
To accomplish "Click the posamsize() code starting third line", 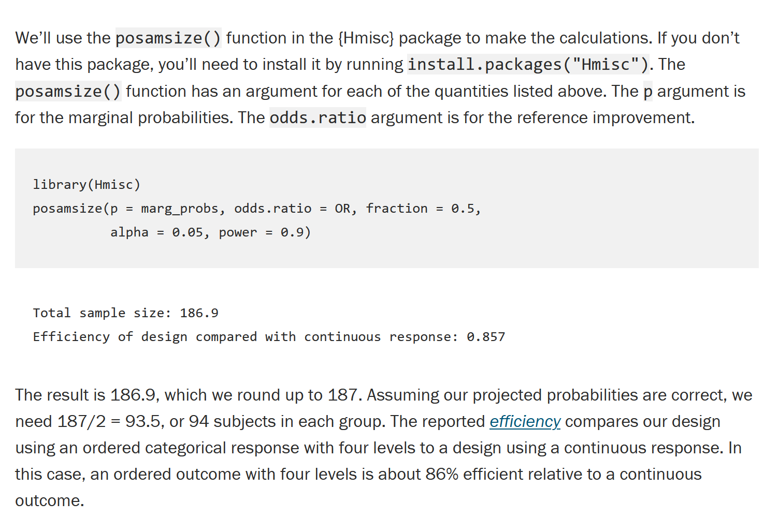I will point(68,92).
